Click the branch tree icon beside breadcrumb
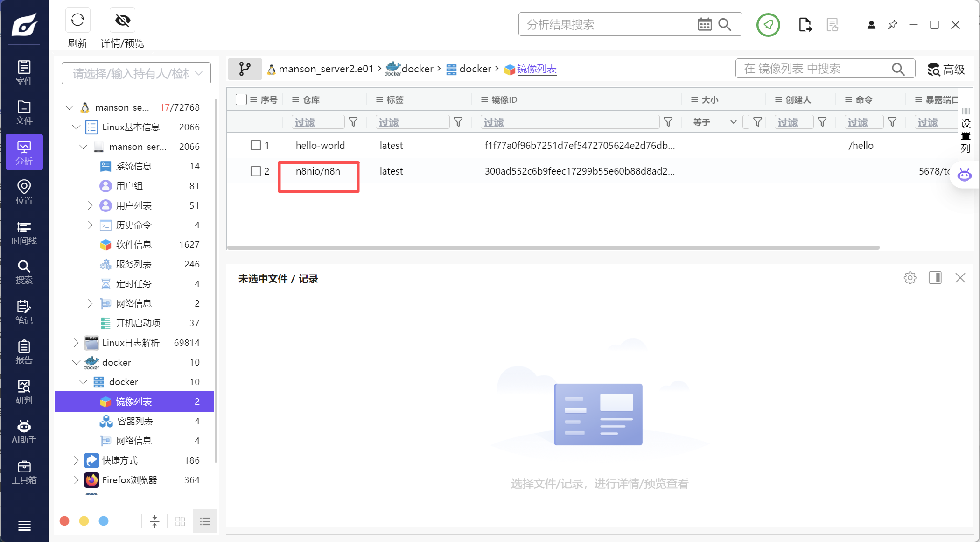This screenshot has height=542, width=980. 245,69
